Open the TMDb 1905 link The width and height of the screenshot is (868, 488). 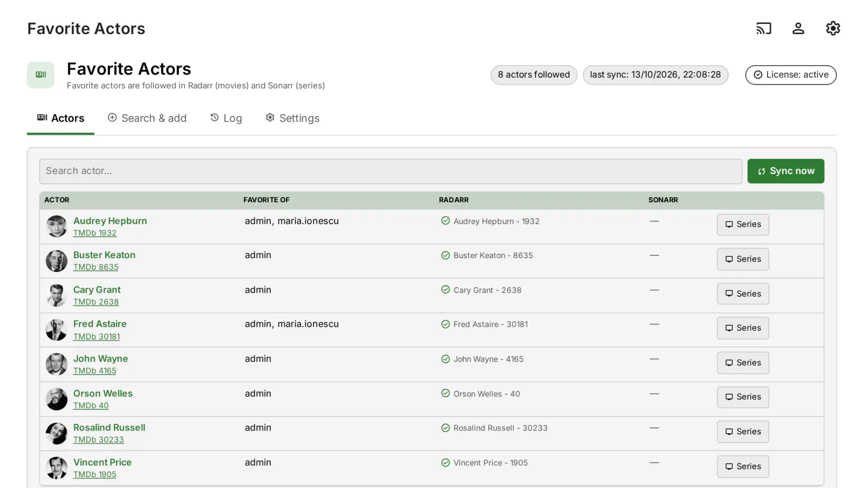(95, 474)
